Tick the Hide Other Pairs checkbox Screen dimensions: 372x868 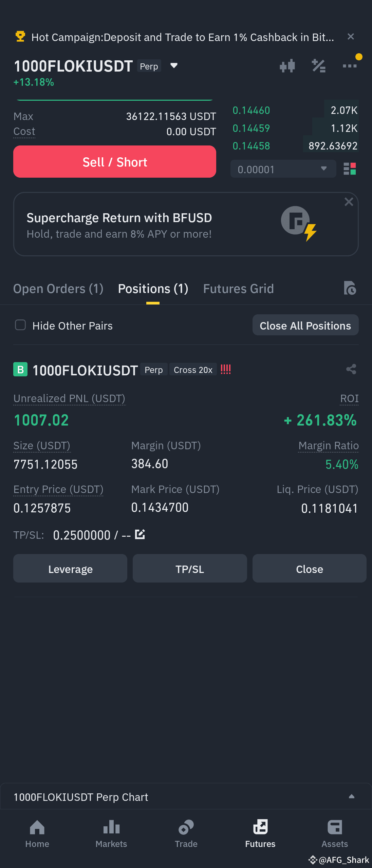(20, 325)
